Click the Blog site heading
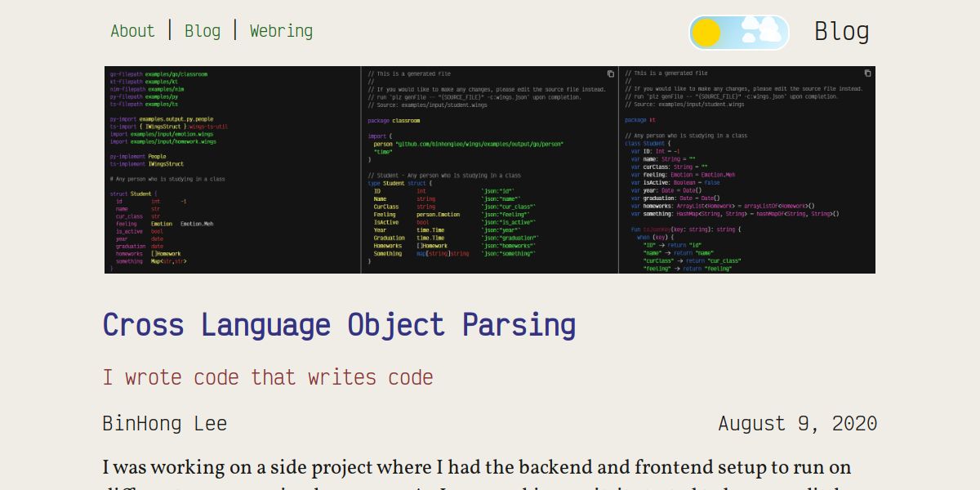980x490 pixels. point(842,31)
